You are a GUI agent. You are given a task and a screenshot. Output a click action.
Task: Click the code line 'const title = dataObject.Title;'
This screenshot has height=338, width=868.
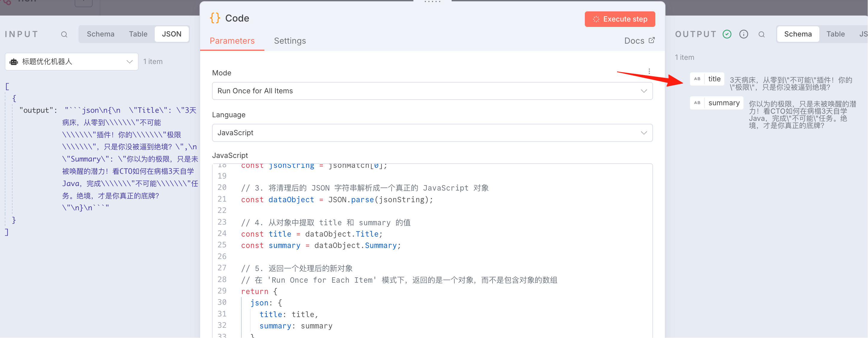coord(312,234)
